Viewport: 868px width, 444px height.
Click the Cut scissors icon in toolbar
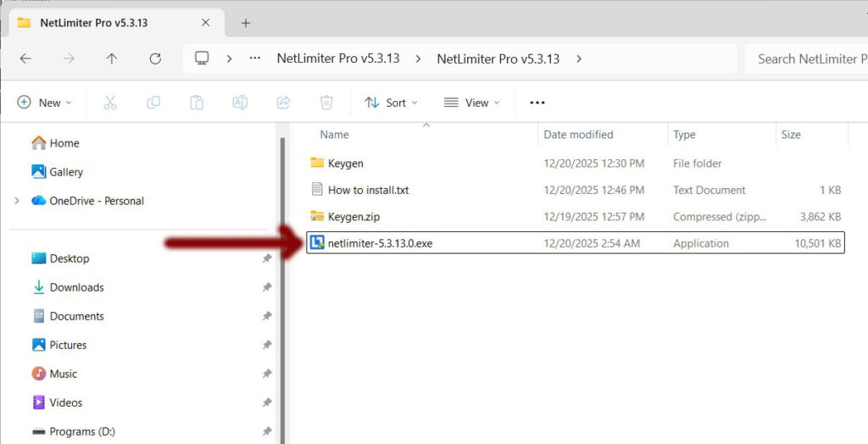109,103
